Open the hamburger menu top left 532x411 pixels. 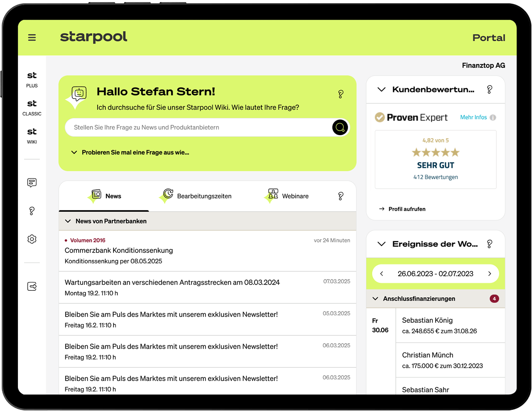click(32, 37)
